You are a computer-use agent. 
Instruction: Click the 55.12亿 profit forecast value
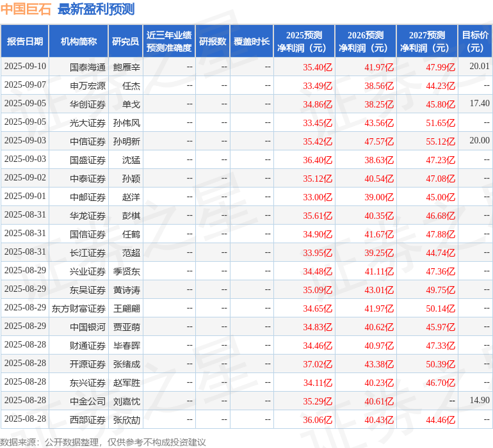click(440, 141)
